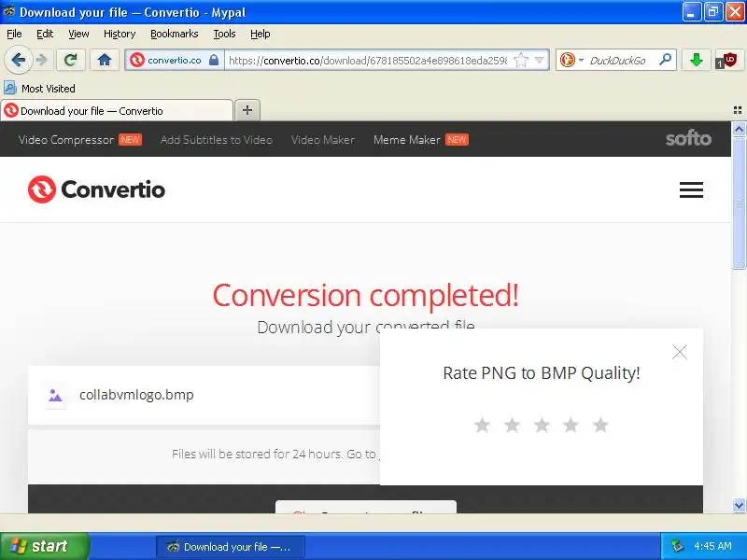Open the Help menu
747x560 pixels.
261,34
